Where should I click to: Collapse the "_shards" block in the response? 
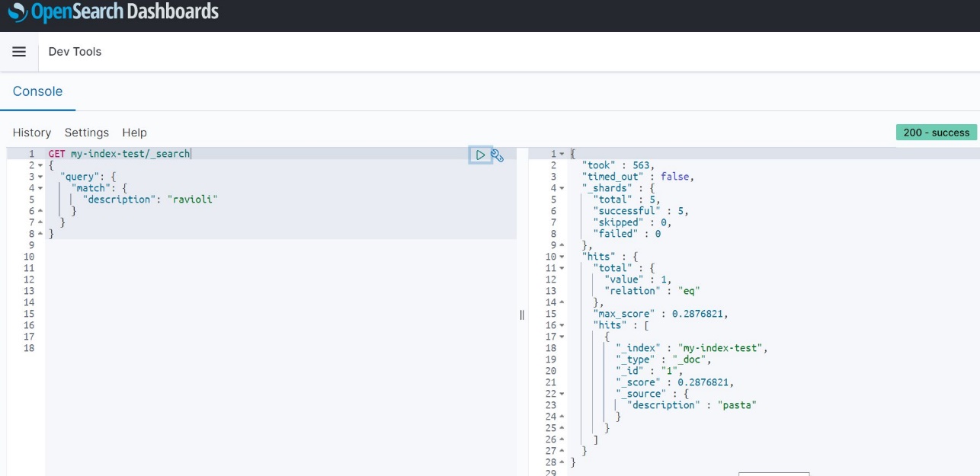pos(562,188)
